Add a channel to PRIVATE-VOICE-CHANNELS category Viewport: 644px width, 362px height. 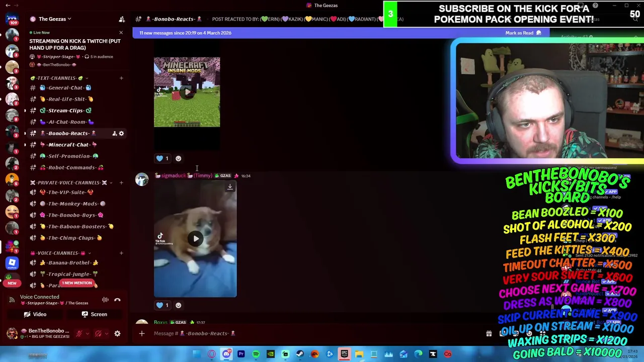click(x=121, y=183)
